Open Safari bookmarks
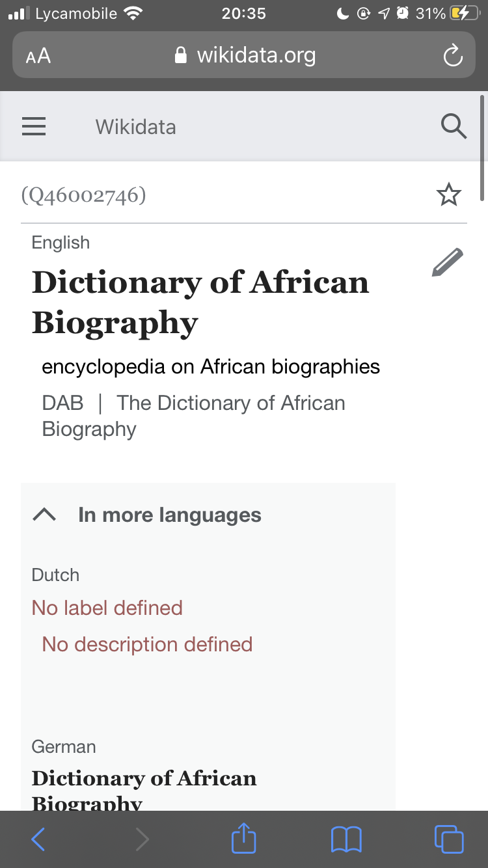The width and height of the screenshot is (488, 868). click(x=346, y=839)
